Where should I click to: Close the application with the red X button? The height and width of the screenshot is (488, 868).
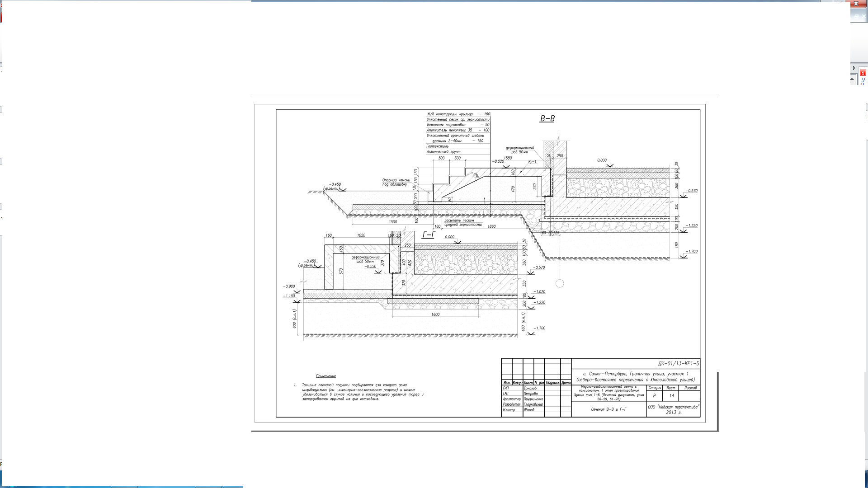856,4
